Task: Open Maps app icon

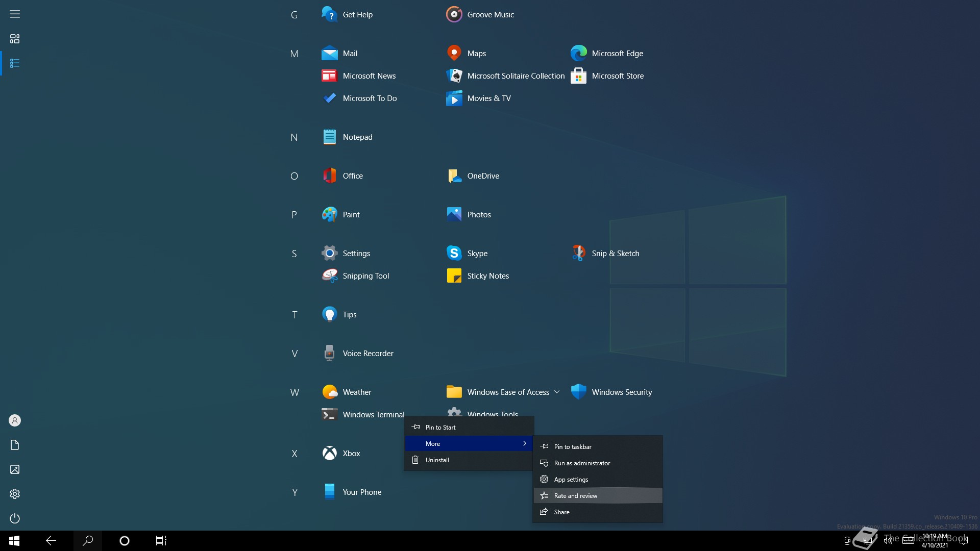Action: click(454, 53)
